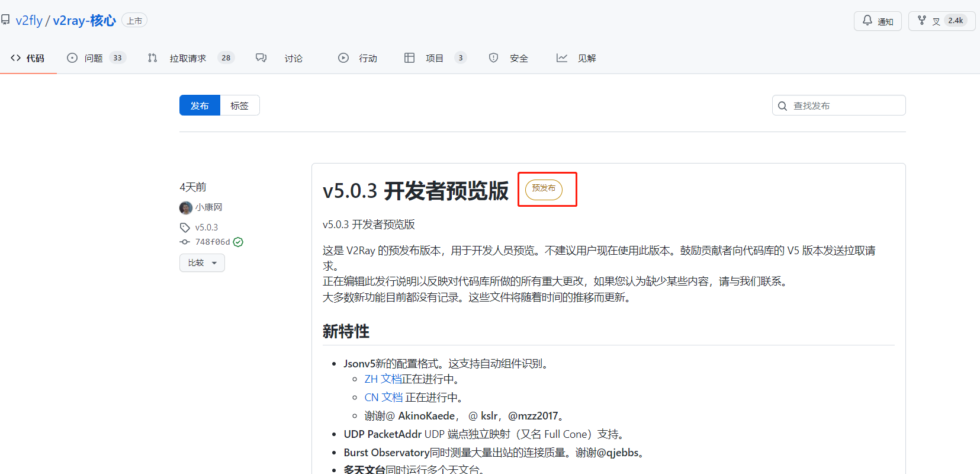Click the 33 issues counter
This screenshot has height=474, width=980.
point(117,58)
